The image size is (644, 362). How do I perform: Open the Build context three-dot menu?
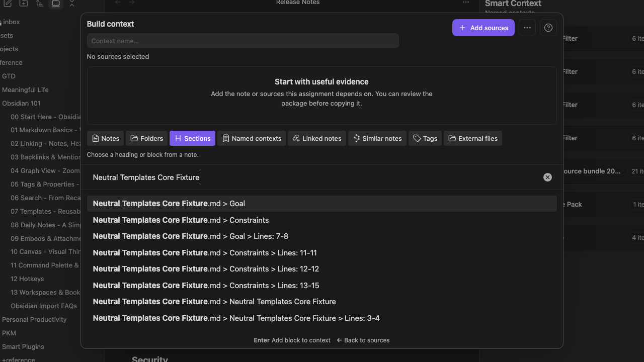(527, 28)
